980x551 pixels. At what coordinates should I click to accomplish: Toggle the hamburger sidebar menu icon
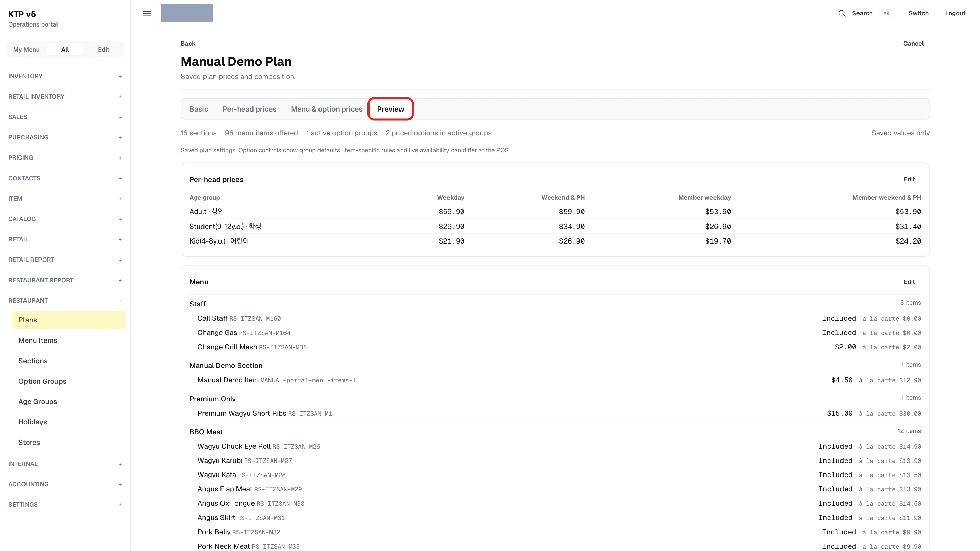pos(147,13)
